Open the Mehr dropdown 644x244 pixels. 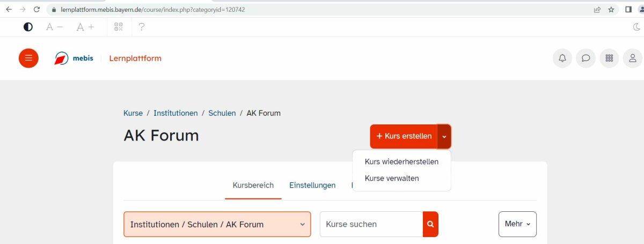pos(517,224)
